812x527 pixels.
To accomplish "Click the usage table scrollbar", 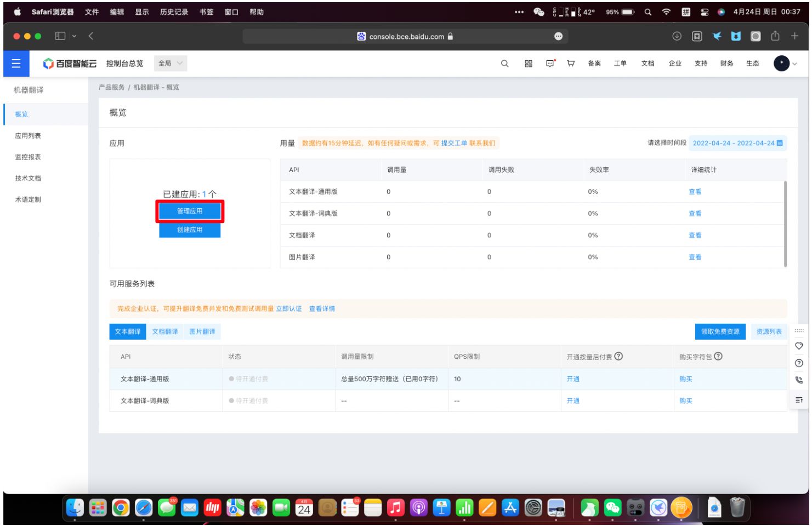I will coord(785,224).
